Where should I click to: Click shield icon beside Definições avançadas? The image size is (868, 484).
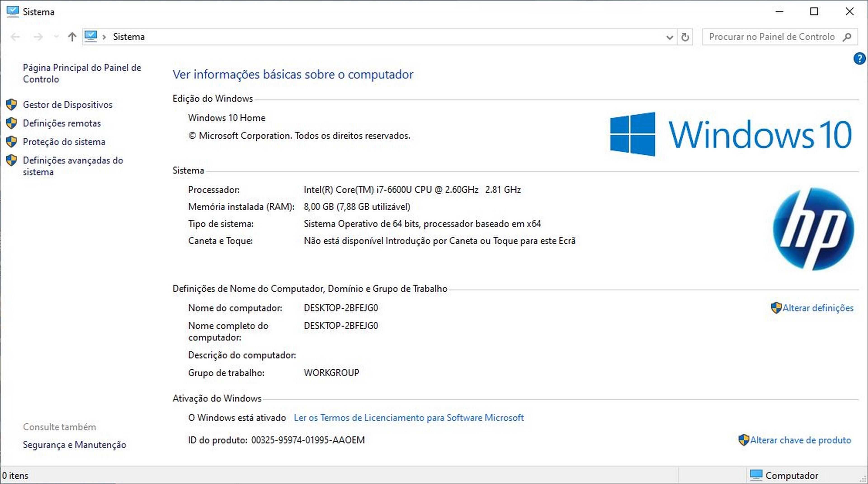click(12, 160)
